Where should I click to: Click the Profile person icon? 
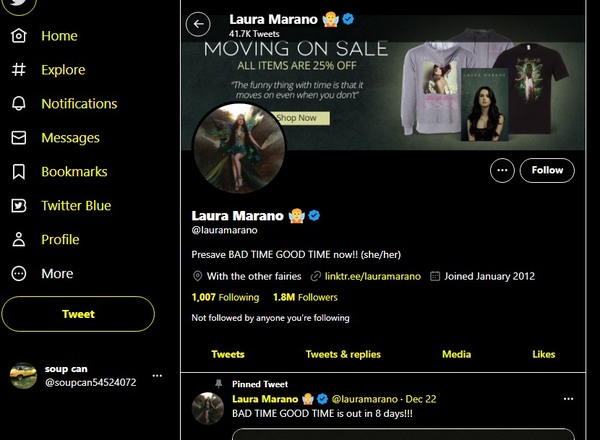coord(19,240)
